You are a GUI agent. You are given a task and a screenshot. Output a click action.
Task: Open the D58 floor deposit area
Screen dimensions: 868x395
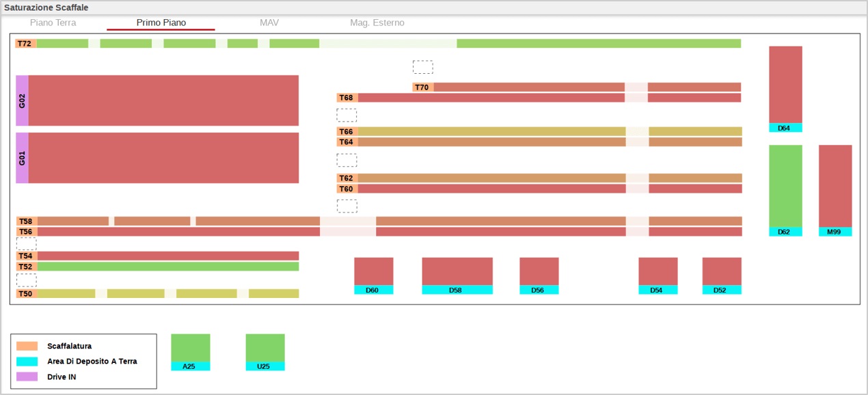(457, 271)
